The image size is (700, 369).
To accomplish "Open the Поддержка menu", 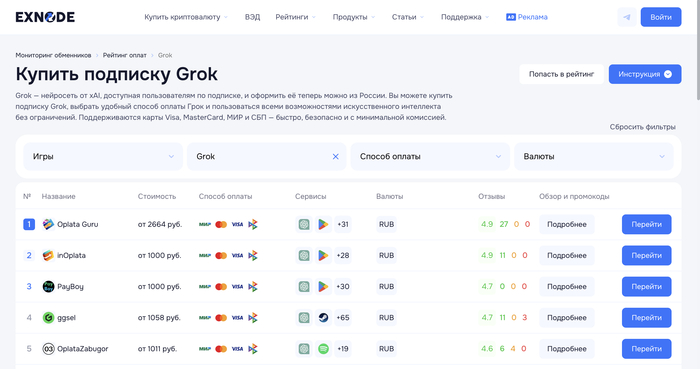I will tap(465, 17).
